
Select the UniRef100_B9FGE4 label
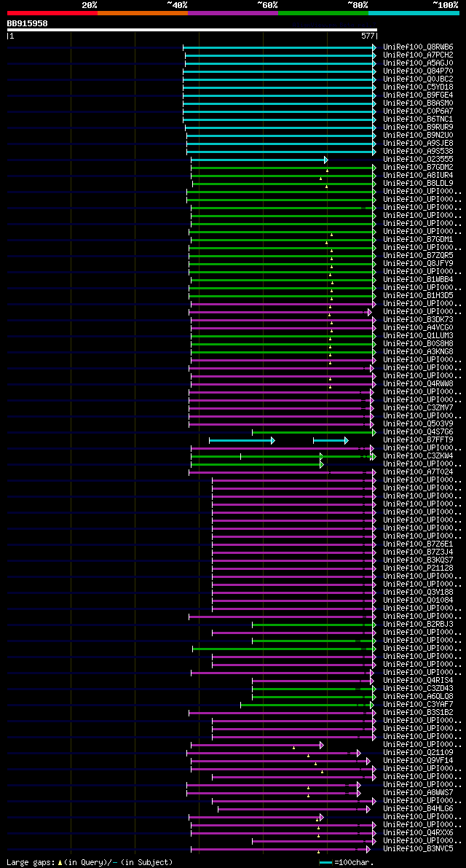(x=418, y=95)
